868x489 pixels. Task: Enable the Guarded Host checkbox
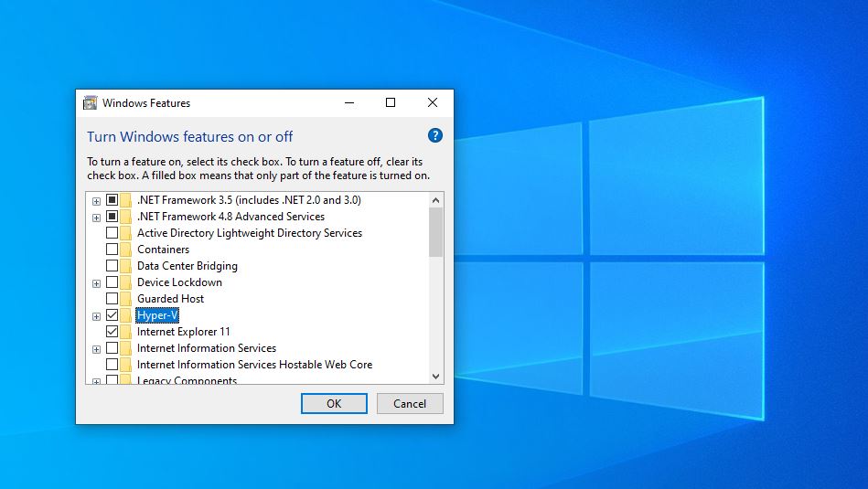(112, 299)
